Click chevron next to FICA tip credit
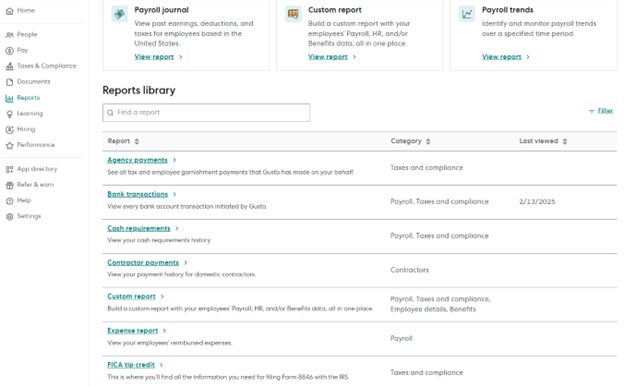Screen dimensions: 624x387 [161, 365]
